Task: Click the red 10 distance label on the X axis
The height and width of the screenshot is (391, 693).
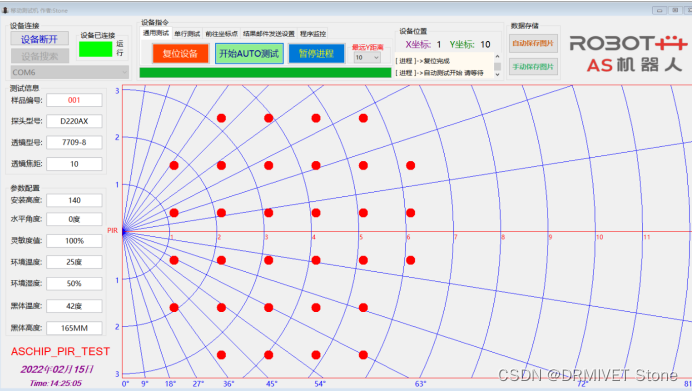Action: pos(599,237)
